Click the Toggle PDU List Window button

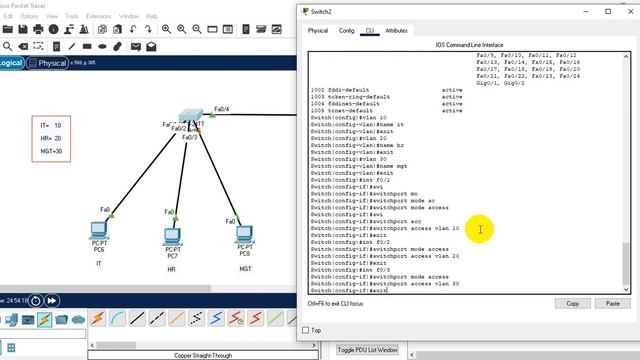367,350
